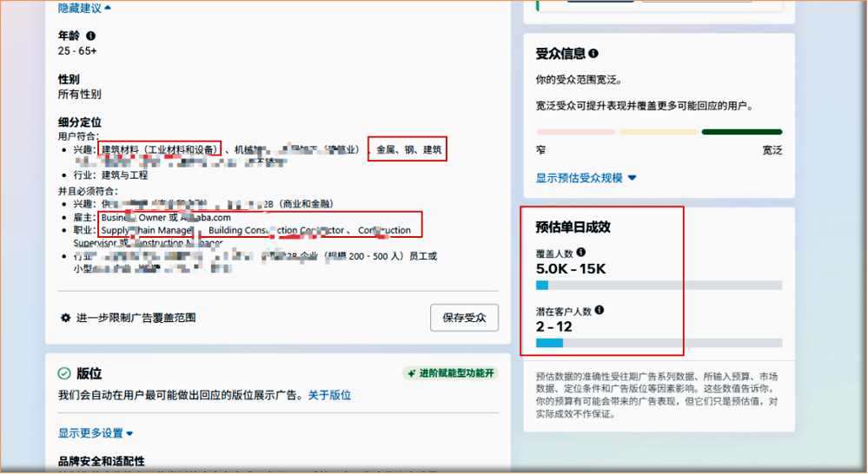Click the 5.0K - 15K reach estimate
Image resolution: width=868 pixels, height=474 pixels.
coord(571,269)
